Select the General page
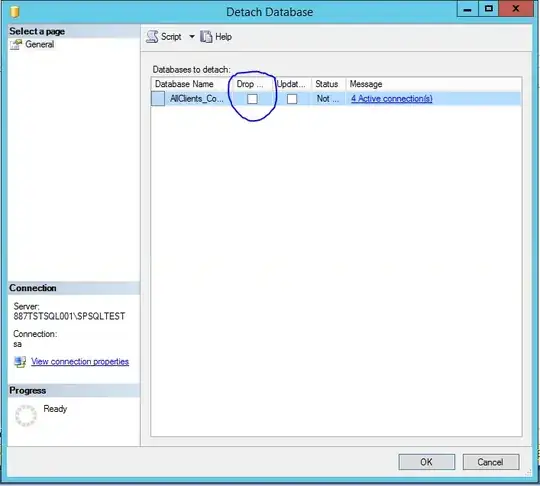The width and height of the screenshot is (540, 486). (40, 44)
